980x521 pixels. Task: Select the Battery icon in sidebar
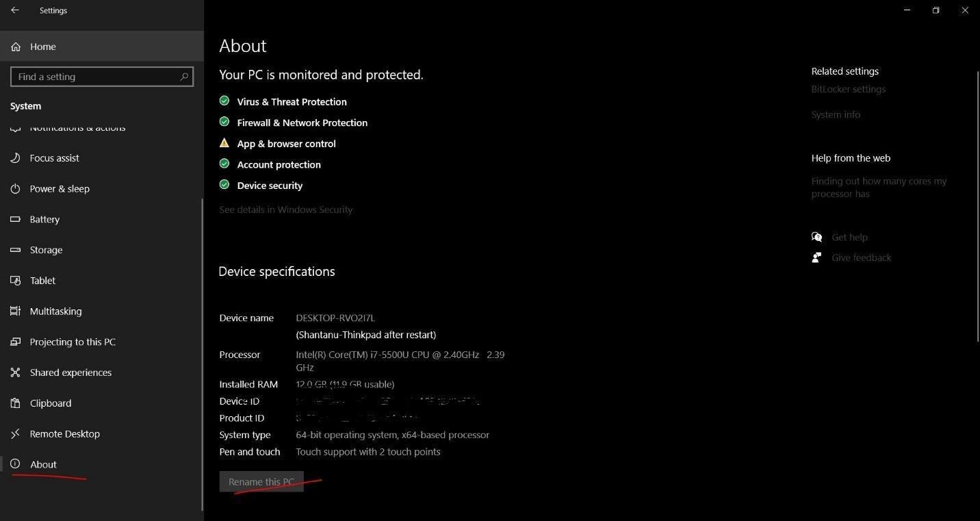15,219
